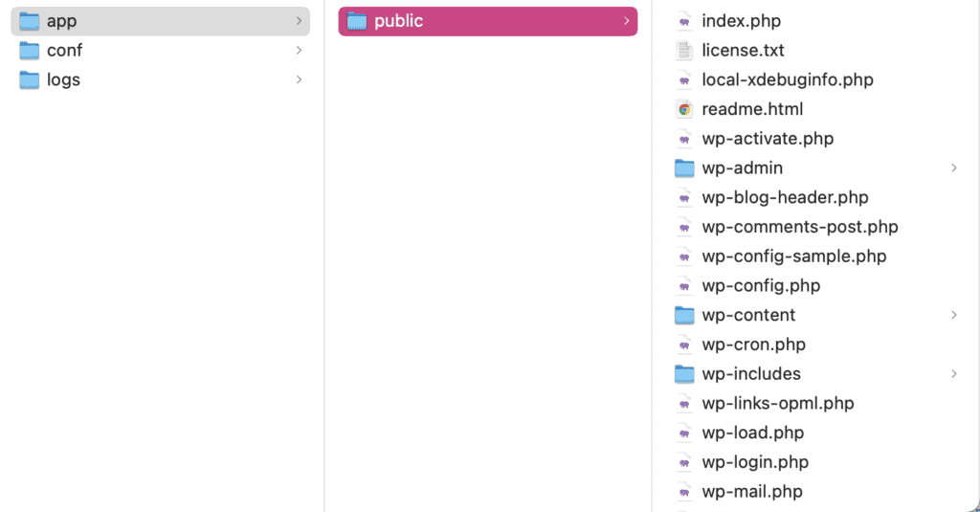Screen dimensions: 980x512
Task: Select the 'wp-comments-post.php' file name
Action: (800, 228)
